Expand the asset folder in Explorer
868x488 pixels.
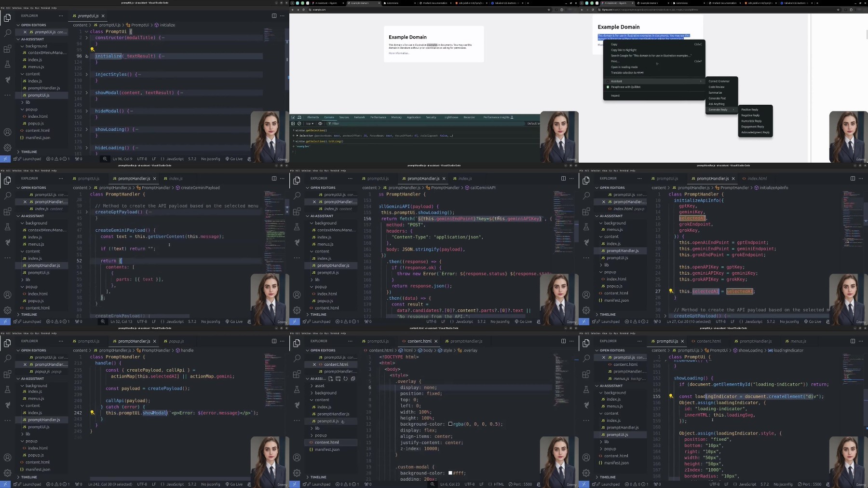pyautogui.click(x=319, y=386)
